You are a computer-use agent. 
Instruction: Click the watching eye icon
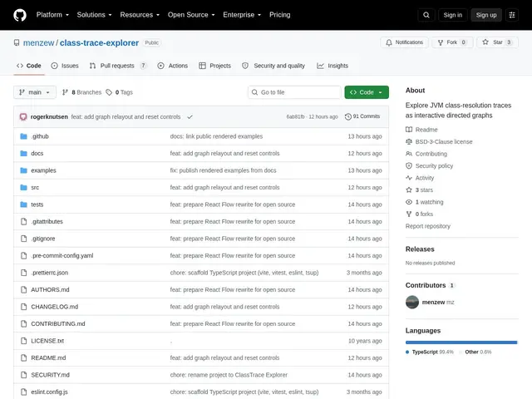pos(409,202)
